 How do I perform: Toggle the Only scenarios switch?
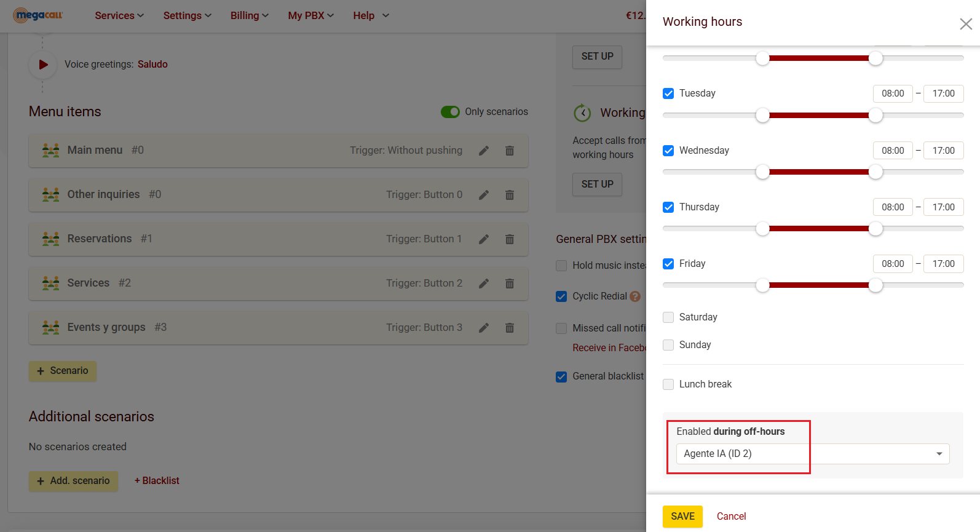click(450, 112)
